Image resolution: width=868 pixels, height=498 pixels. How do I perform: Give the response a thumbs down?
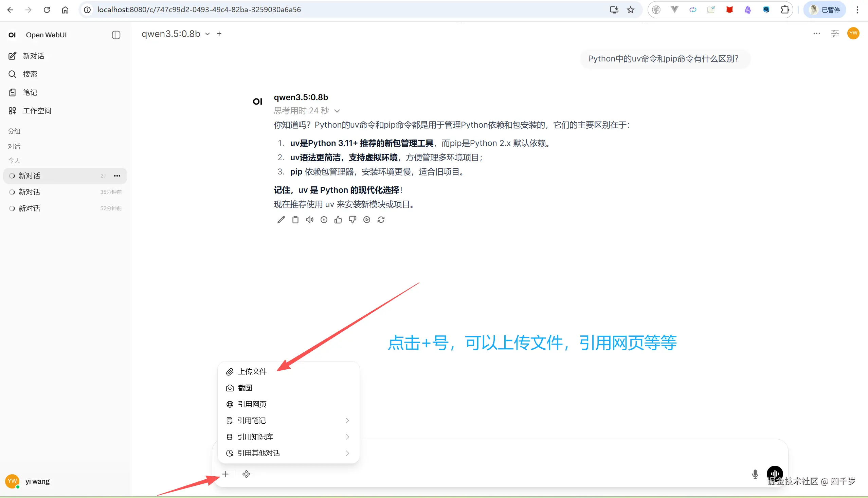tap(352, 220)
